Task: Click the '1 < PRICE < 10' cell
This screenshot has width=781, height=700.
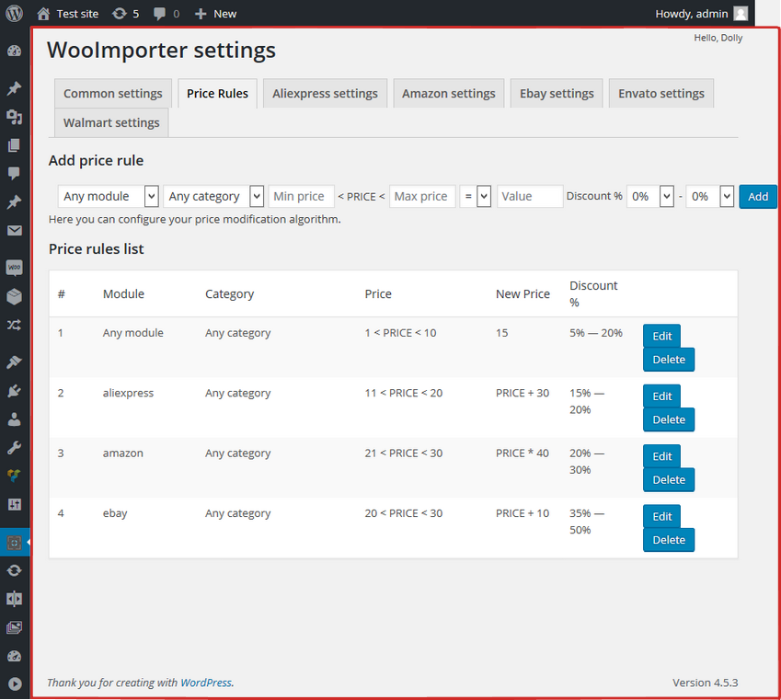Action: coord(400,333)
